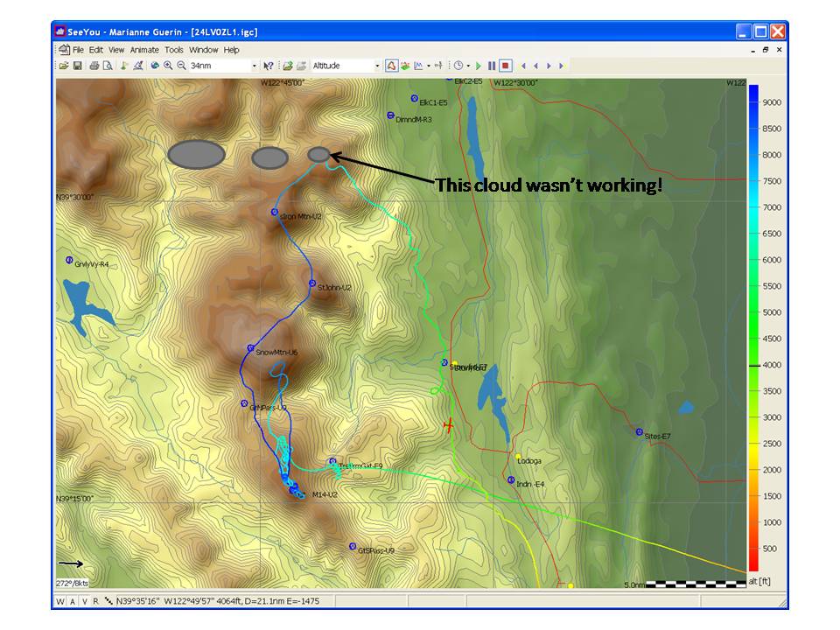This screenshot has width=840, height=630.
Task: Expand the Altitude coloring dropdown
Action: coord(378,66)
